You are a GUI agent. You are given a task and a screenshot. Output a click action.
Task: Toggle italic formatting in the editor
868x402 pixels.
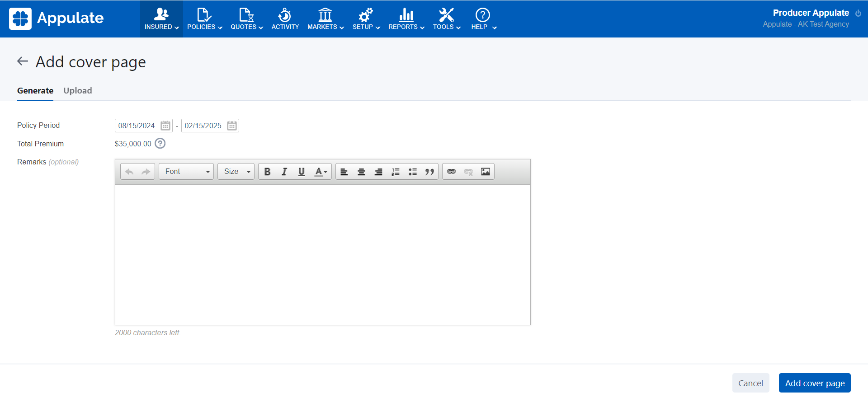tap(284, 172)
